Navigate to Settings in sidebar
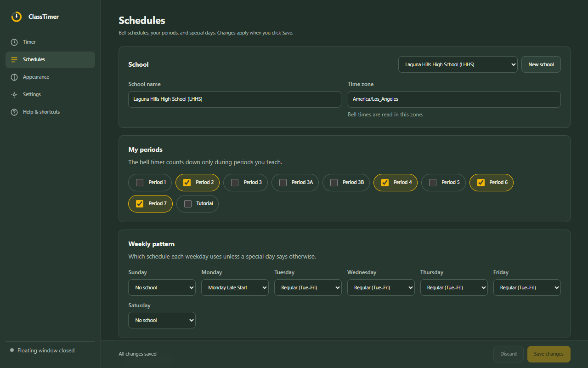Image resolution: width=588 pixels, height=368 pixels. (50, 95)
